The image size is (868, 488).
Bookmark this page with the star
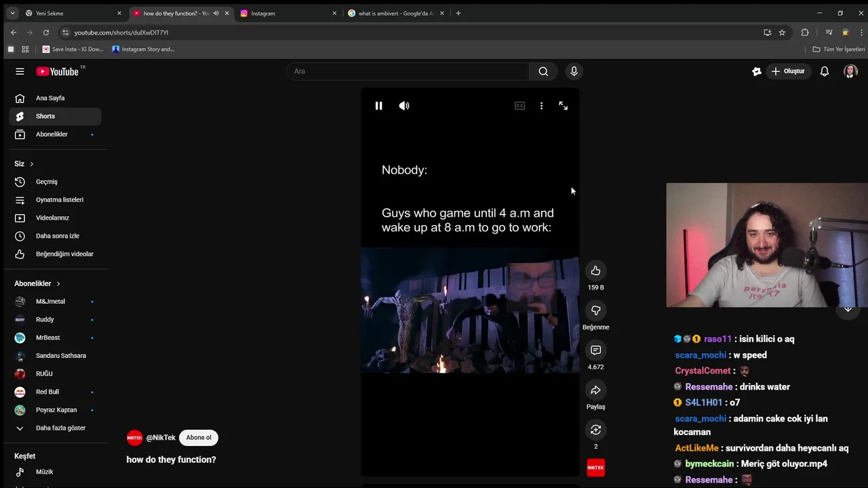(782, 33)
